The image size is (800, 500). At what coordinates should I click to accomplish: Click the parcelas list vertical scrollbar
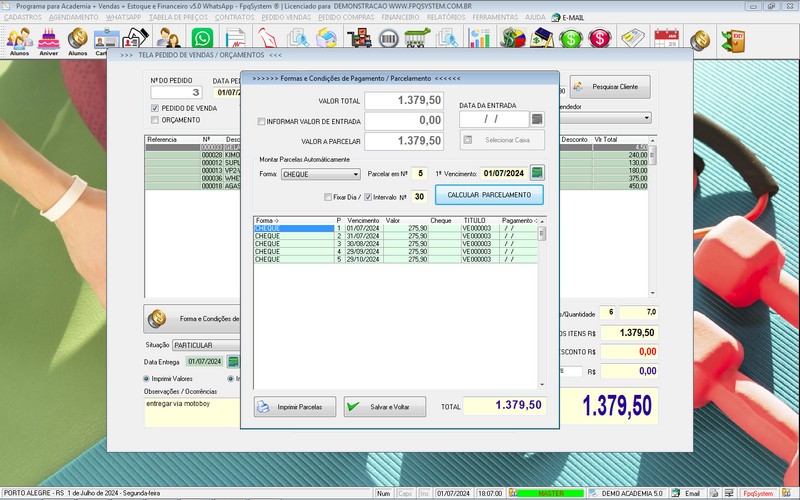click(542, 303)
